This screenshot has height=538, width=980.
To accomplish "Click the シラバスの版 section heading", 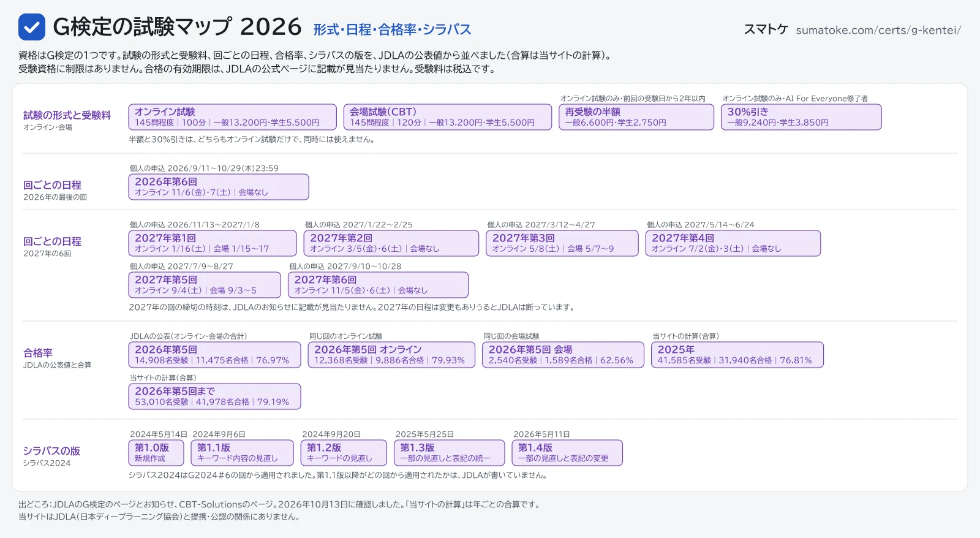I will click(52, 451).
